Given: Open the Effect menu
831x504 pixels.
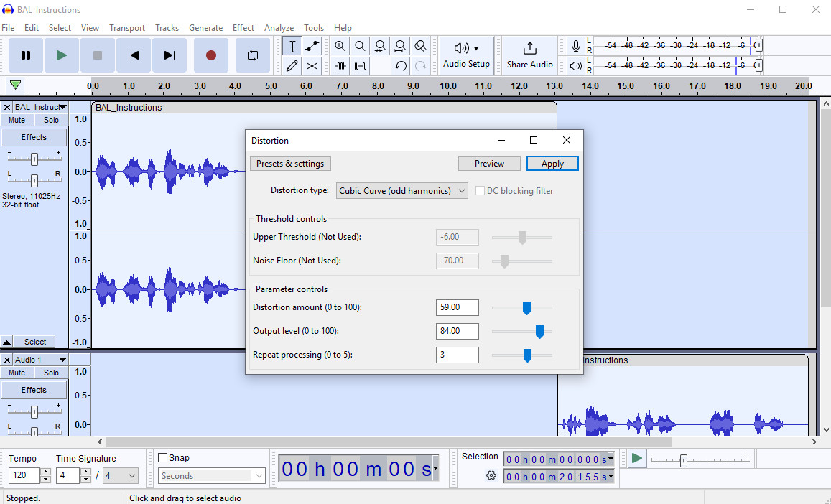Looking at the screenshot, I should tap(243, 28).
